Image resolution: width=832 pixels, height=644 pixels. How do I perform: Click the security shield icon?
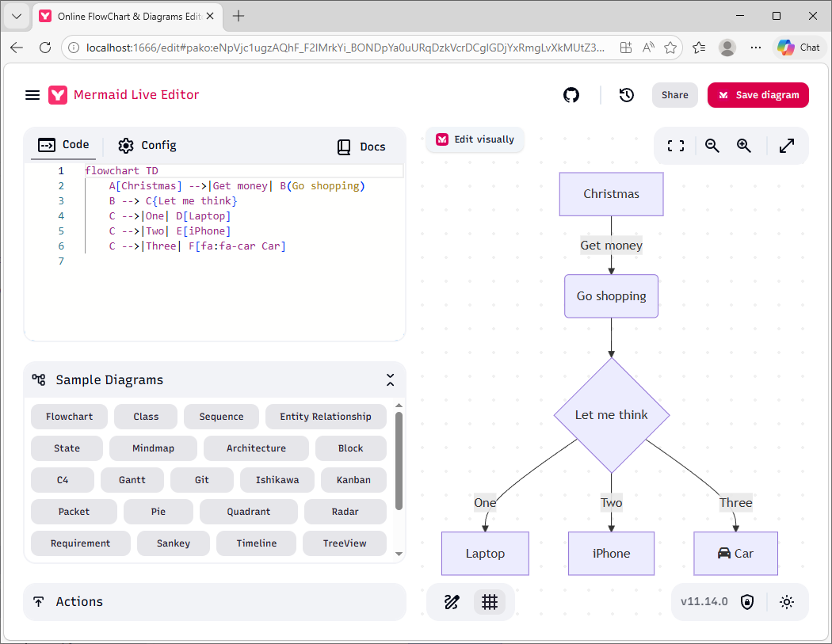point(747,602)
